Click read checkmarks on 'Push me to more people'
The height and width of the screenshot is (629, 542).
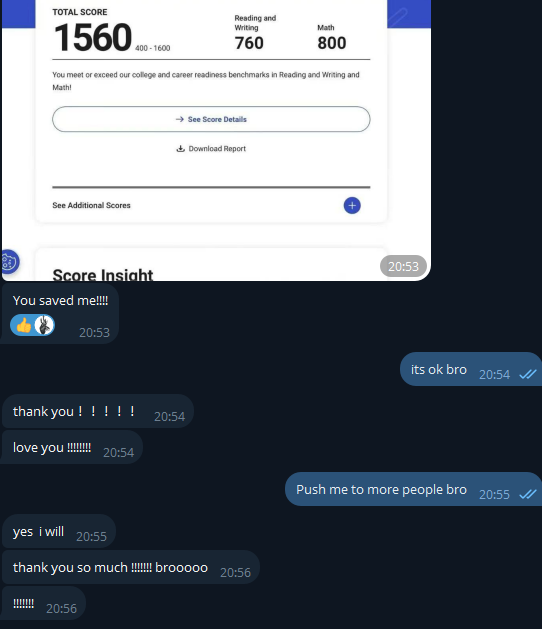click(x=528, y=494)
